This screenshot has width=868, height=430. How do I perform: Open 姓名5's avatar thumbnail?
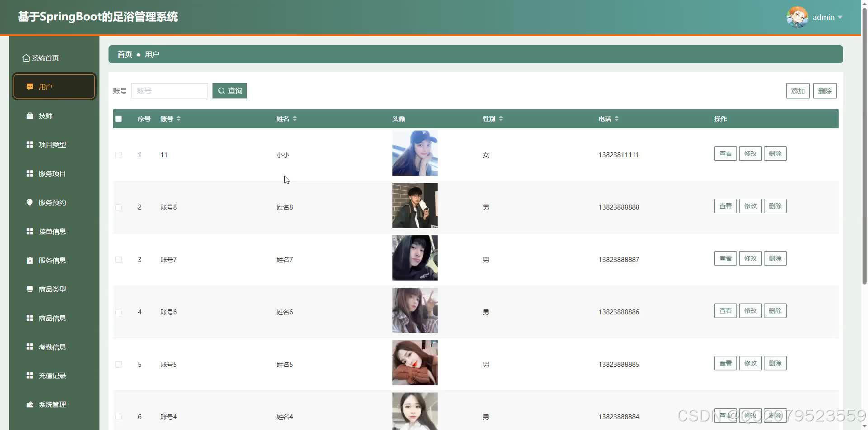click(415, 363)
